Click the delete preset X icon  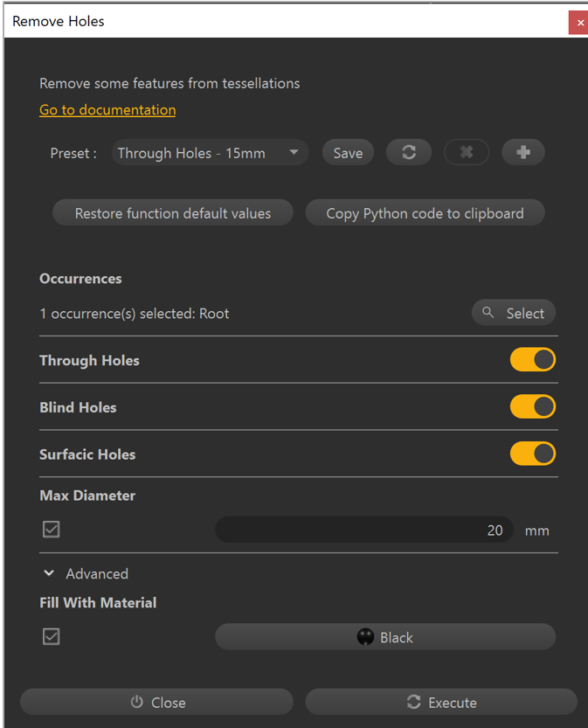[467, 152]
